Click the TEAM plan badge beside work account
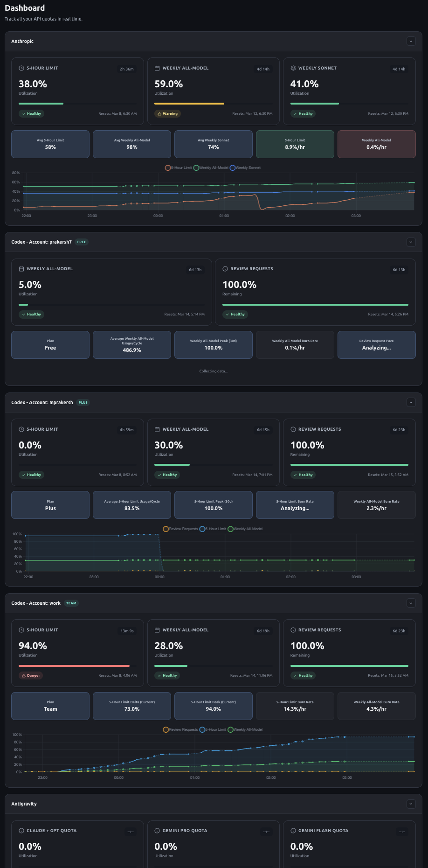 (71, 603)
